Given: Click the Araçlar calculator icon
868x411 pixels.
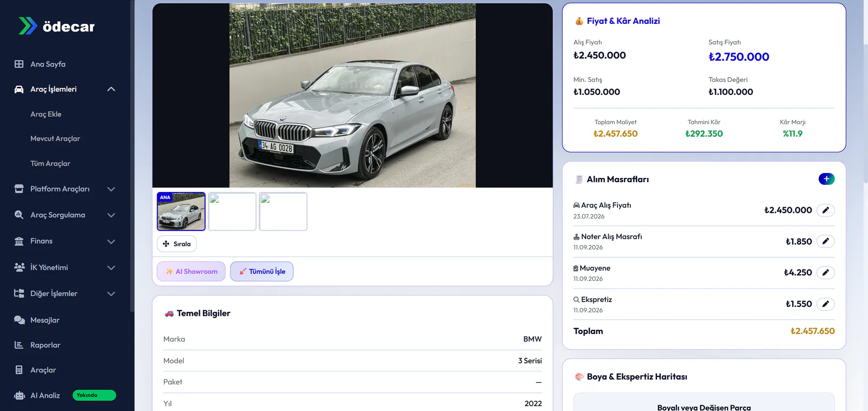Looking at the screenshot, I should tap(19, 370).
